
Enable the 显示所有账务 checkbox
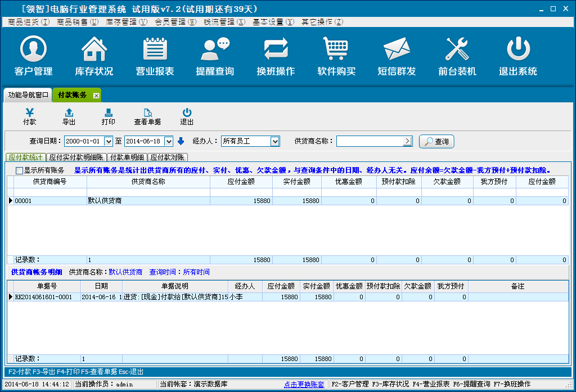pyautogui.click(x=20, y=170)
